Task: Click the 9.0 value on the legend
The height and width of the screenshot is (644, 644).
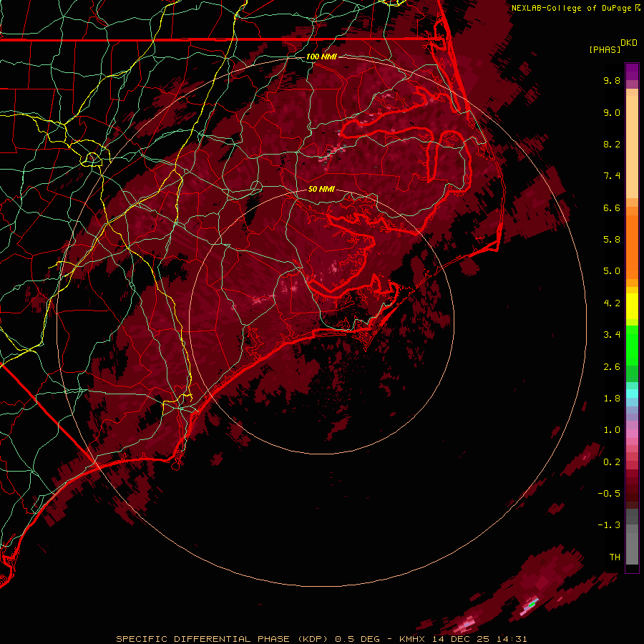Action: (x=612, y=112)
